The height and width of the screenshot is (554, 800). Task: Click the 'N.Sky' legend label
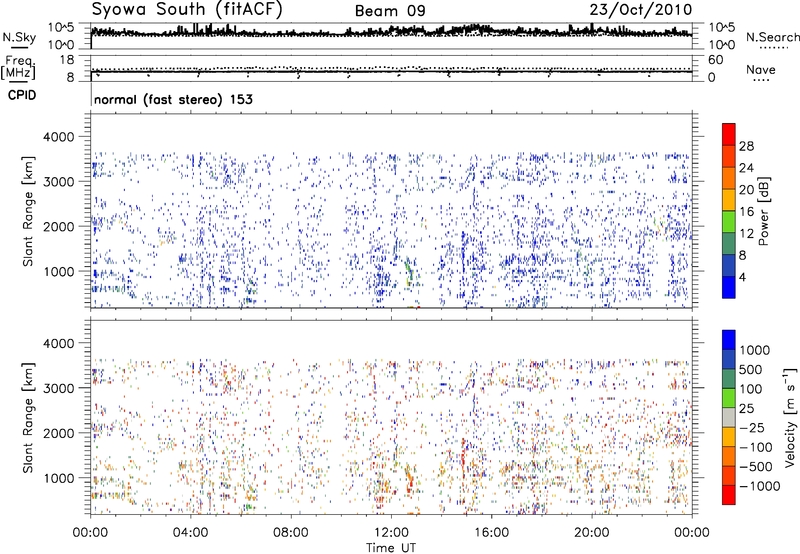pos(19,37)
